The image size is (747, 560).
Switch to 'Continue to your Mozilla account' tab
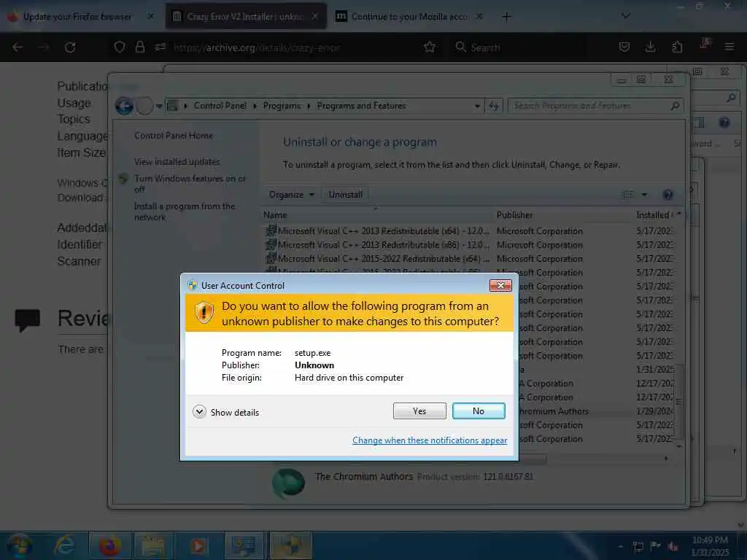pos(410,17)
